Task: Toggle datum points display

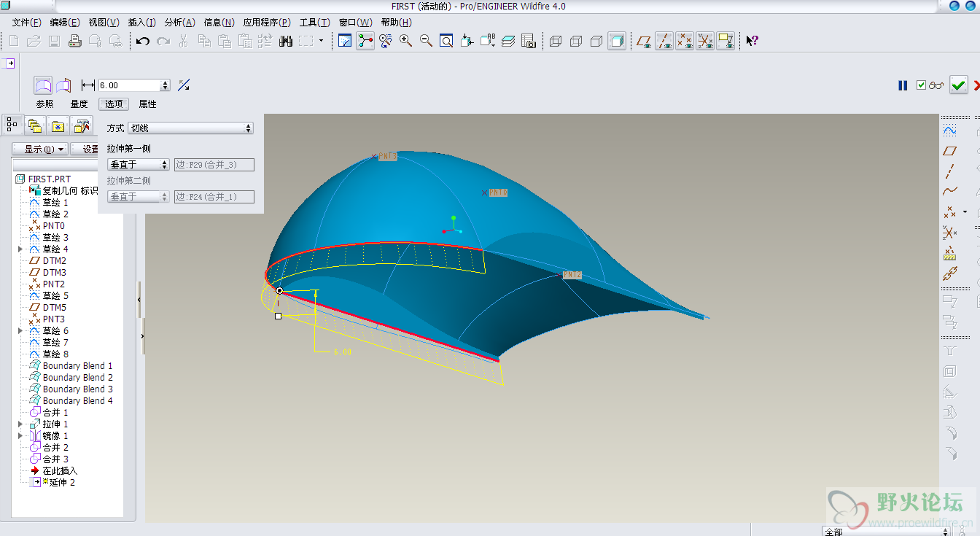Action: pos(685,41)
